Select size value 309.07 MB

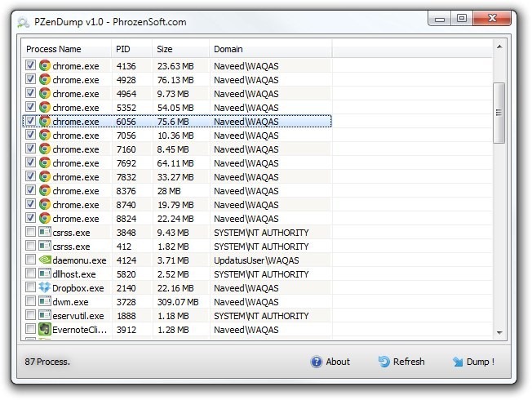point(178,302)
